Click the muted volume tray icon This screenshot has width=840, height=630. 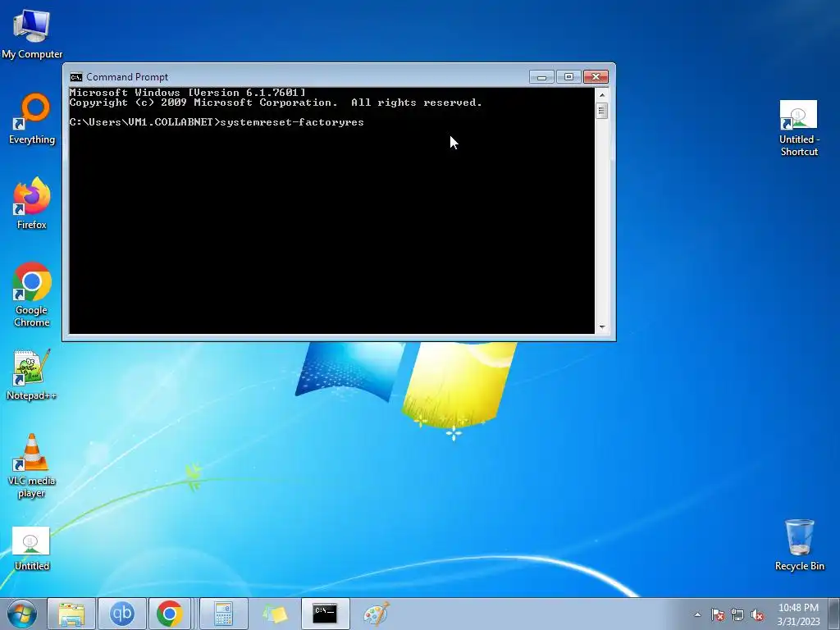pos(757,615)
